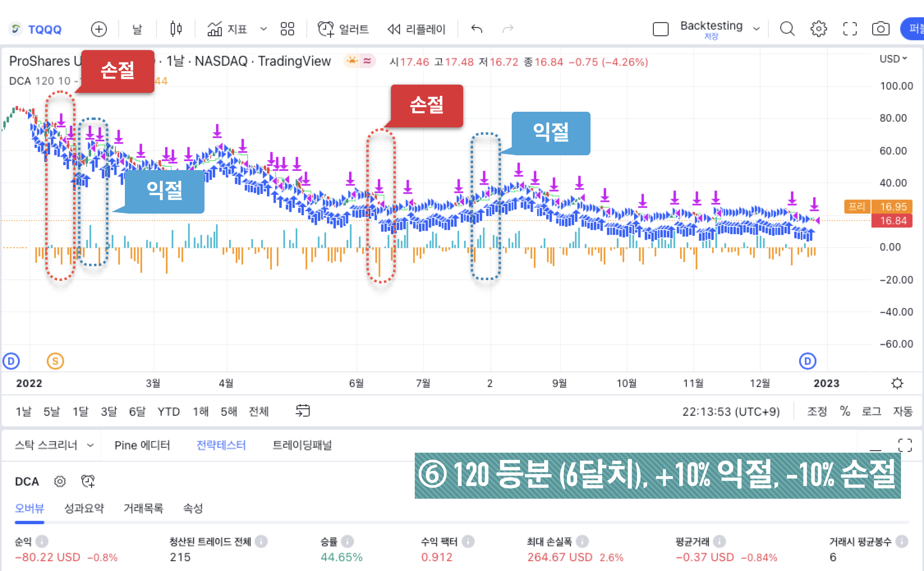
Task: Expand the Backtesting strategy chevron
Action: click(x=757, y=28)
